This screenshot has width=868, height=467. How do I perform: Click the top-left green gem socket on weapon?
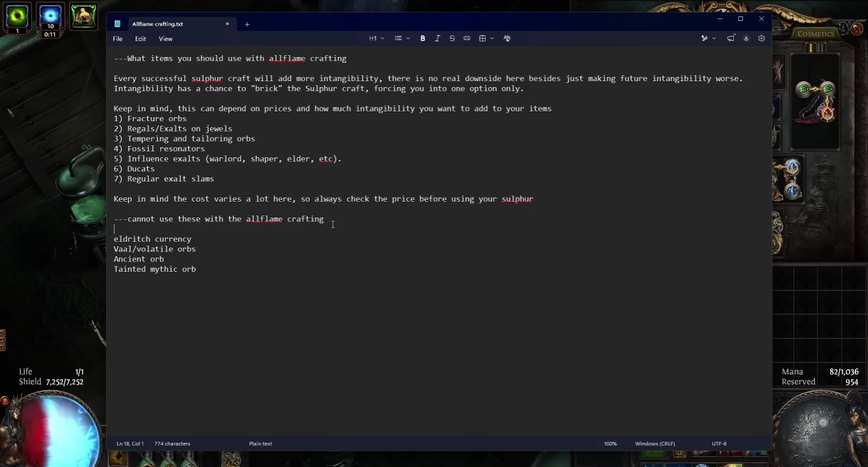click(x=802, y=89)
